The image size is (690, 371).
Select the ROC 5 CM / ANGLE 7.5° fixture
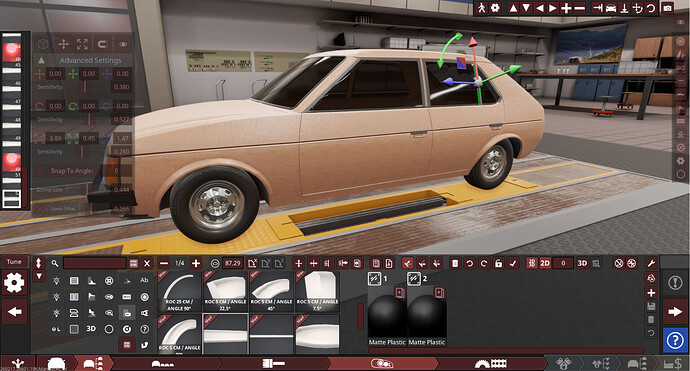tap(317, 291)
